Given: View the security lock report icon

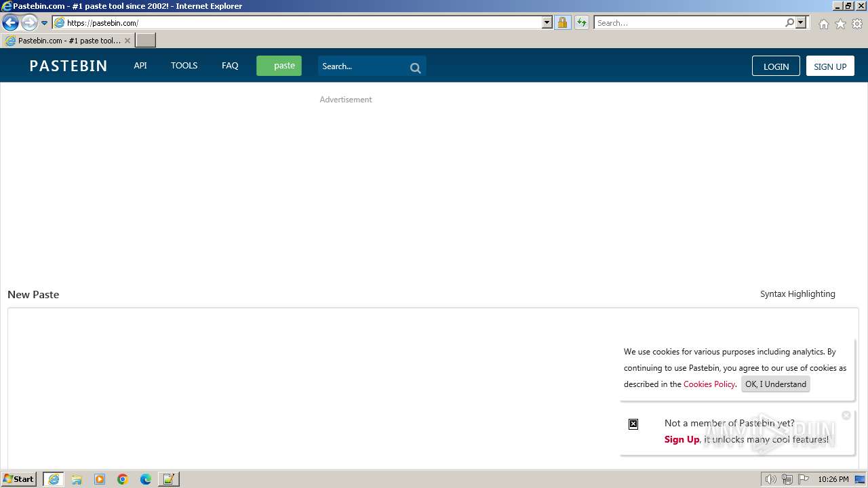Looking at the screenshot, I should [x=562, y=22].
